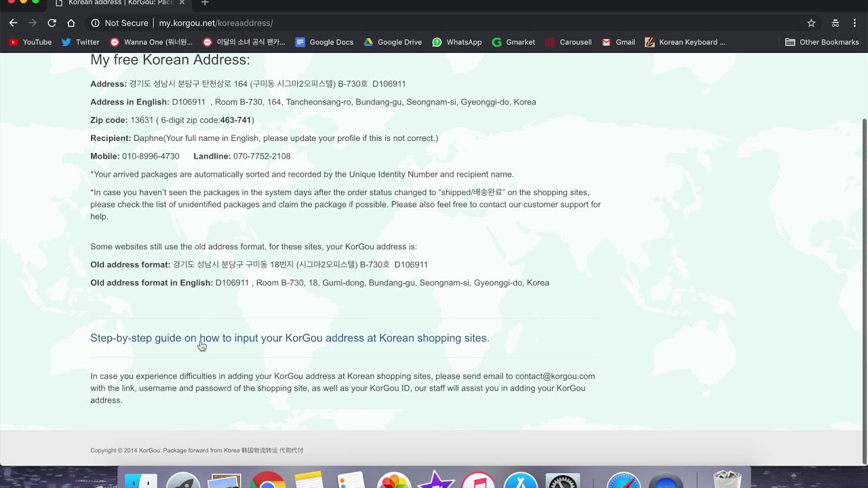Go back to the previous page
This screenshot has height=488, width=868.
(x=13, y=23)
